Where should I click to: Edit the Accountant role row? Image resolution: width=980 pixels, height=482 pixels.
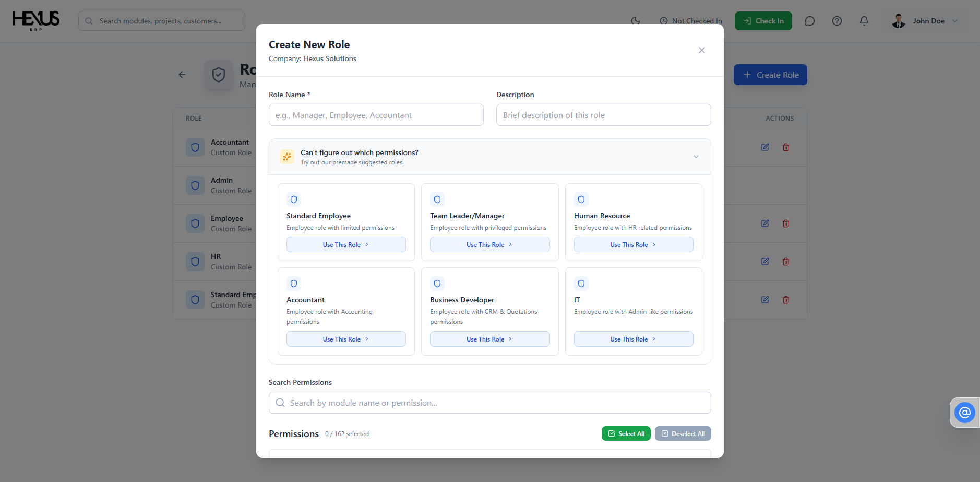(765, 147)
